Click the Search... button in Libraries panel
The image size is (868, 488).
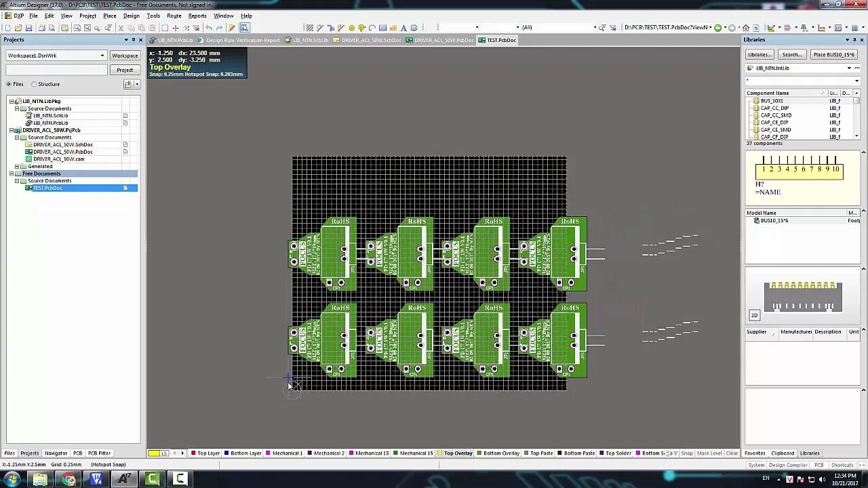[792, 55]
